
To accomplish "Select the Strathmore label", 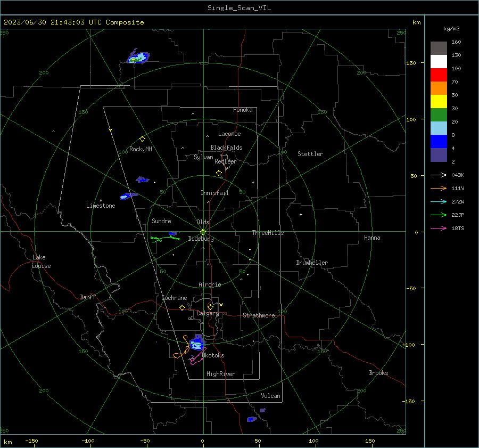I will coord(259,315).
